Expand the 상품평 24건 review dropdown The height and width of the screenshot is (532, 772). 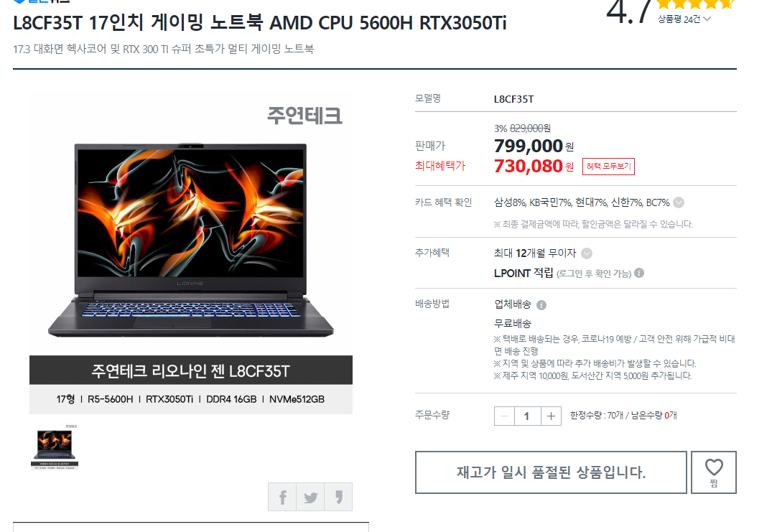[x=684, y=19]
